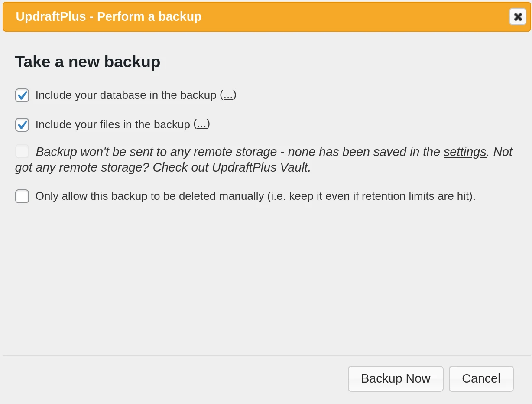The height and width of the screenshot is (404, 532).
Task: Enable 'Include your database in the backup'
Action: tap(22, 95)
